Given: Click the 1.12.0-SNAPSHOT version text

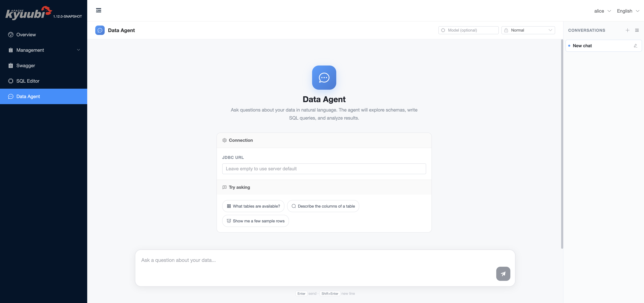Looking at the screenshot, I should 67,16.
